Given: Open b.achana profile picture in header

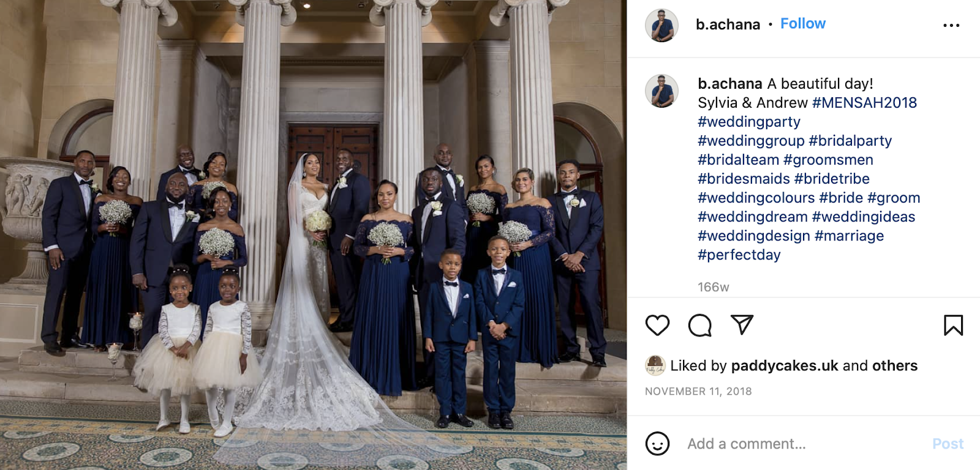Looking at the screenshot, I should (661, 25).
